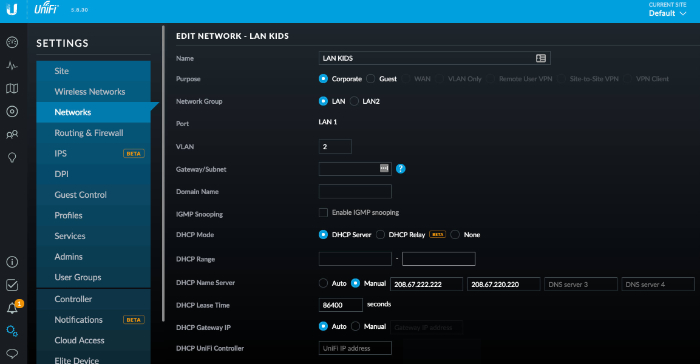Open User Groups settings
The image size is (700, 364).
coord(93,277)
